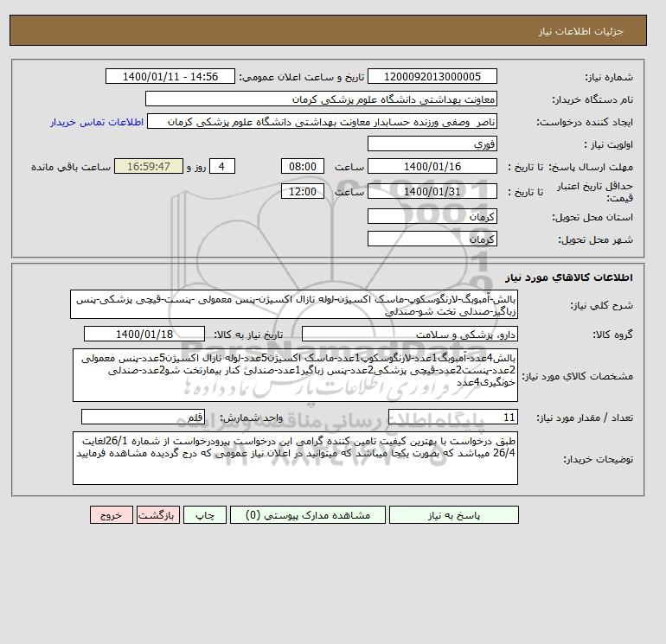Image resolution: width=666 pixels, height=644 pixels.
Task: Click the توضیحات خریدار label
Action: (x=598, y=459)
